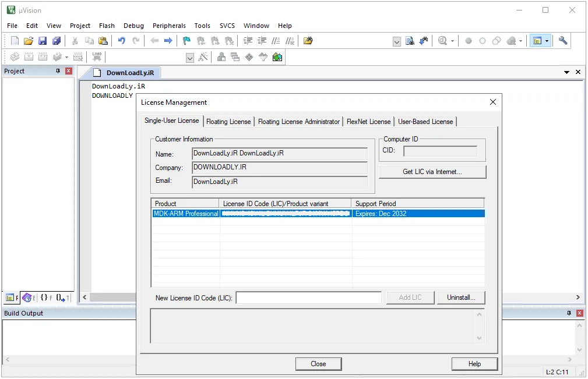Close the Project panel with red X
This screenshot has width=588, height=379.
pos(69,71)
